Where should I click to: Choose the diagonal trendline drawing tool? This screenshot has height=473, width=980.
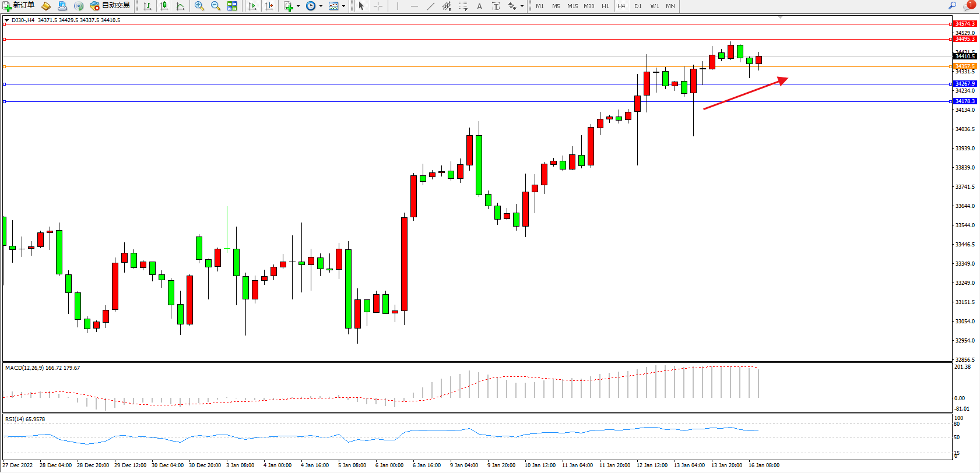[430, 6]
